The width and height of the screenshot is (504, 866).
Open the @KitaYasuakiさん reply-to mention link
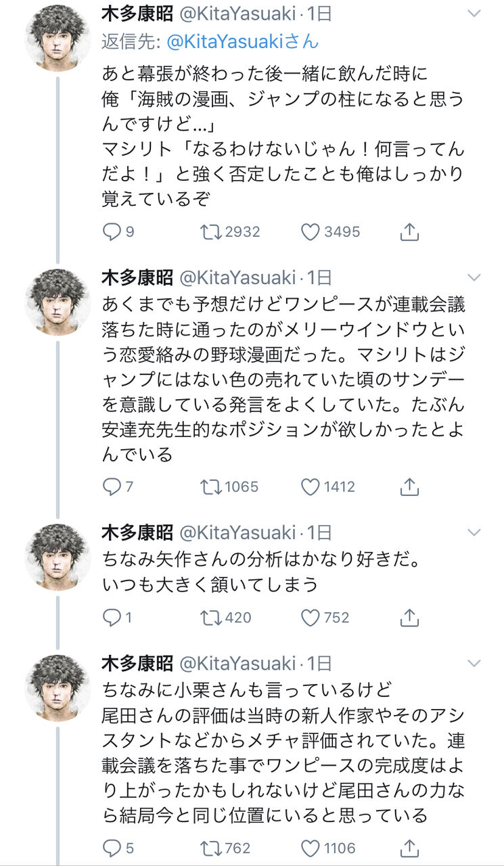242,41
